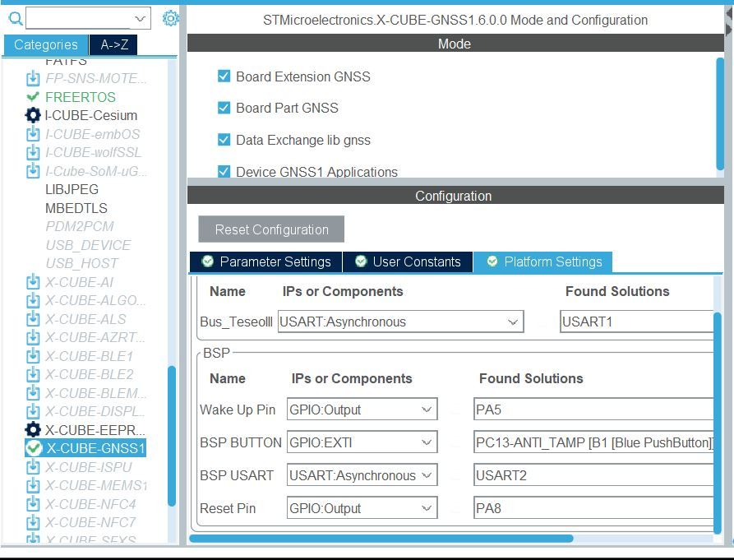Click download icon beside FP-SNS-MOTE
This screenshot has height=560, width=734.
click(33, 78)
